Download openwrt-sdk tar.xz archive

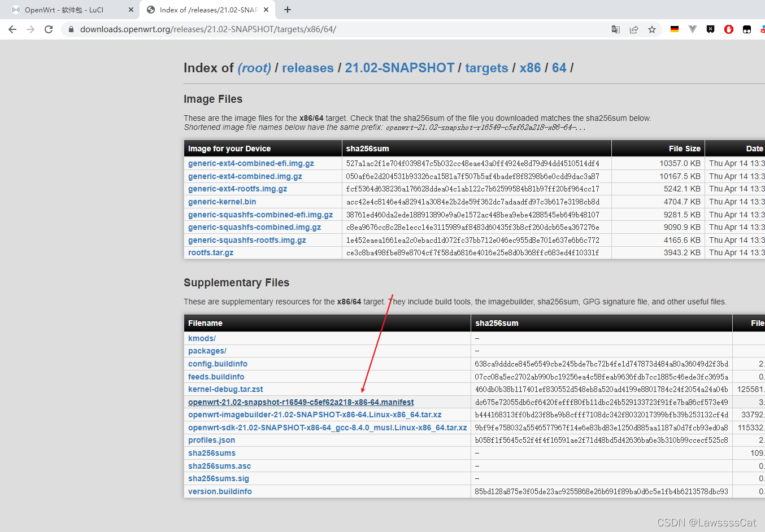328,428
